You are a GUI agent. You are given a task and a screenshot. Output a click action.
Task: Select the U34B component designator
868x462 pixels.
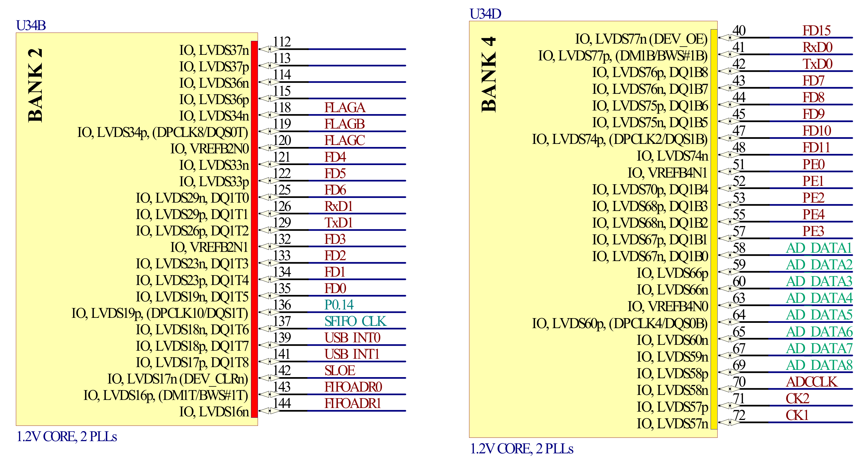click(31, 26)
